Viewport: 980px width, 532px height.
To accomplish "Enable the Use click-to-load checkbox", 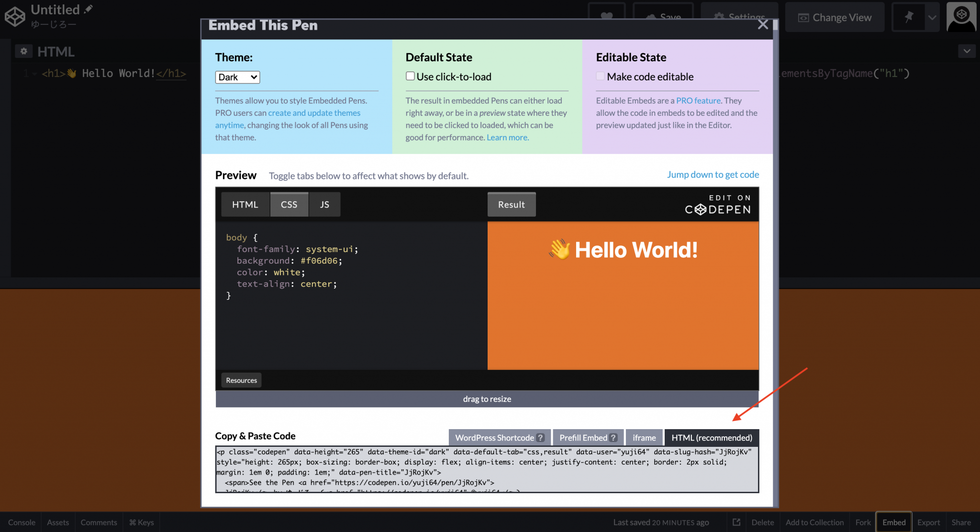I will (x=410, y=76).
